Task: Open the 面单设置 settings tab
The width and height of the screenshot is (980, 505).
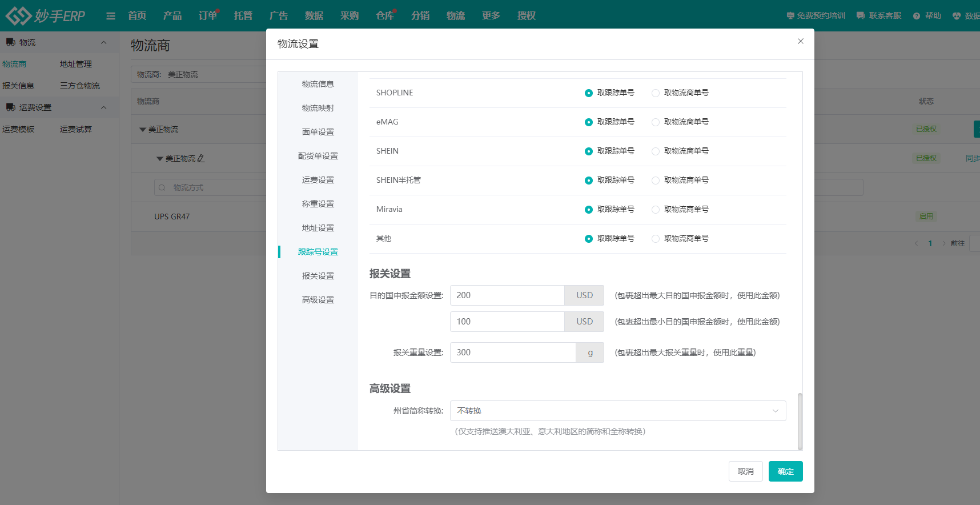Action: [x=318, y=132]
